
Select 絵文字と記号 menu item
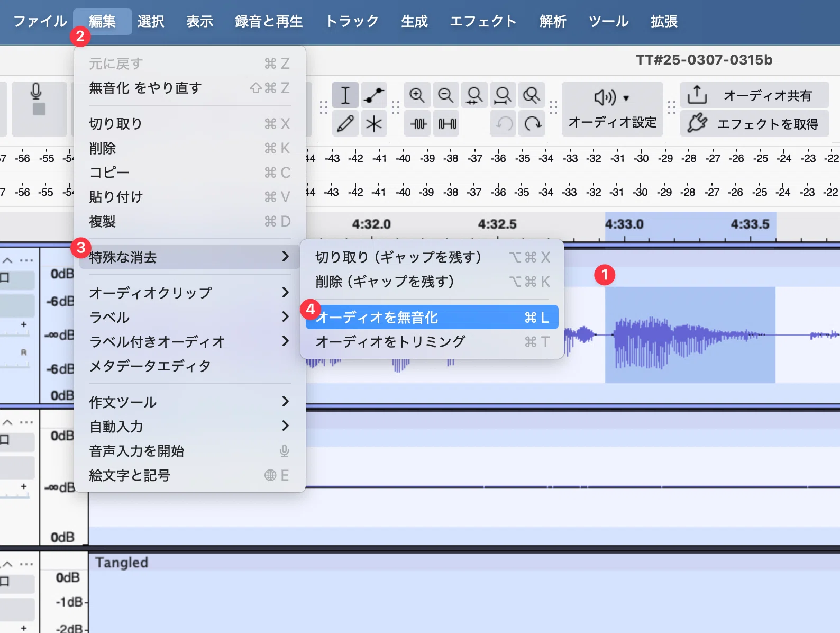click(x=189, y=475)
